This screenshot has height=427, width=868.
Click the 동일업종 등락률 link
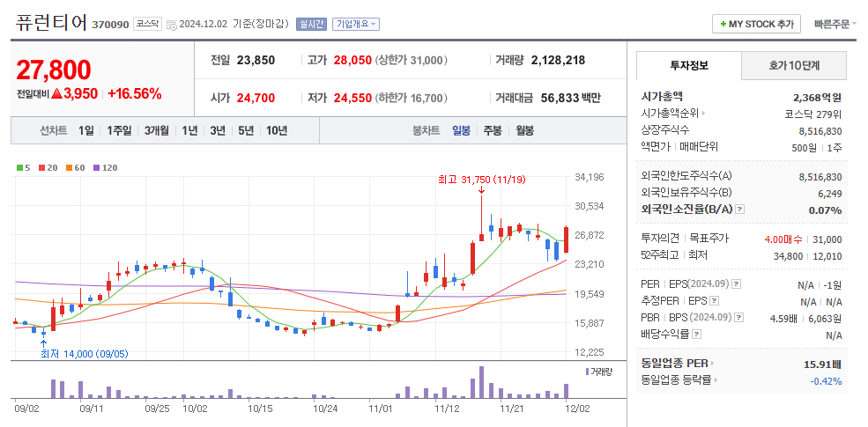click(x=677, y=380)
